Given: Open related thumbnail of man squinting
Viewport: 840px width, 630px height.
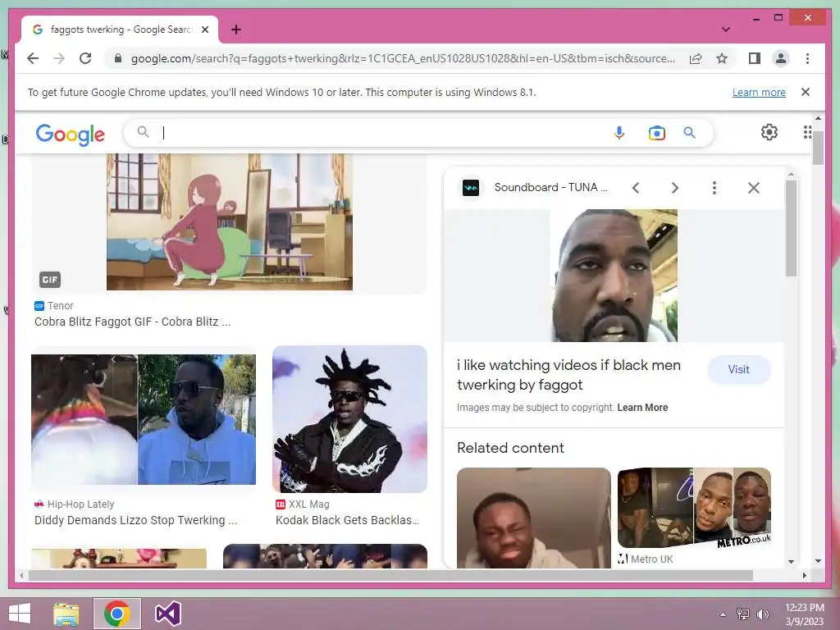Looking at the screenshot, I should [x=533, y=518].
